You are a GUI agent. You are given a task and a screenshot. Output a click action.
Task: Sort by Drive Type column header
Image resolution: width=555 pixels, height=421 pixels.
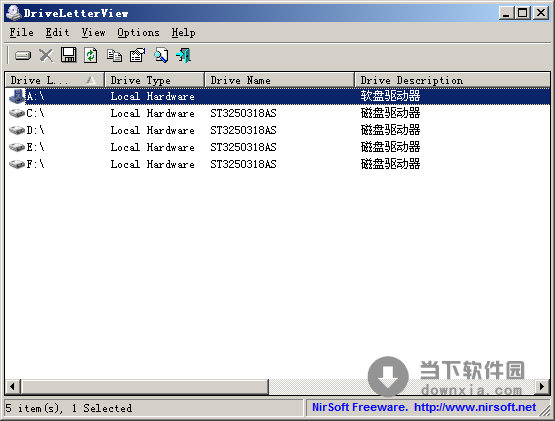pos(154,80)
